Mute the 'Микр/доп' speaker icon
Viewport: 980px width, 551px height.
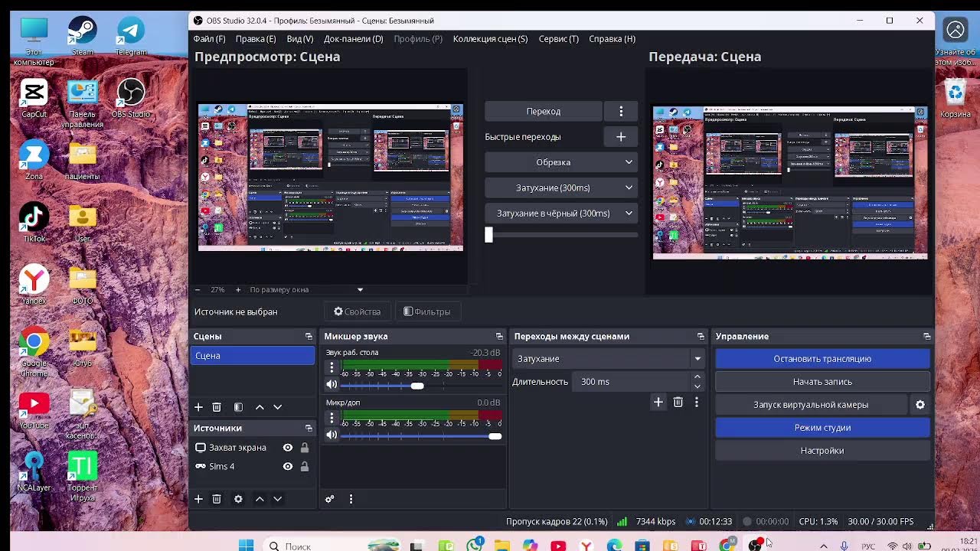(332, 435)
